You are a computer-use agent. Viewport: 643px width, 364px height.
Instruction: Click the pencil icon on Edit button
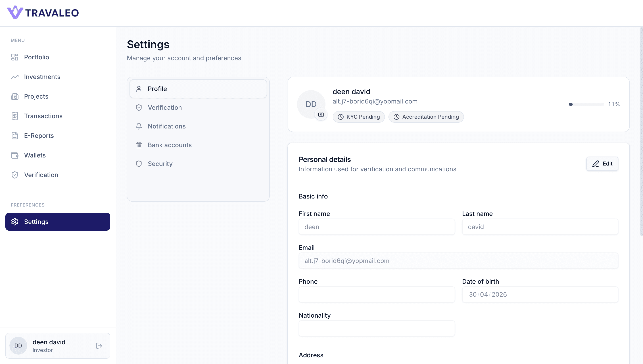tap(596, 164)
